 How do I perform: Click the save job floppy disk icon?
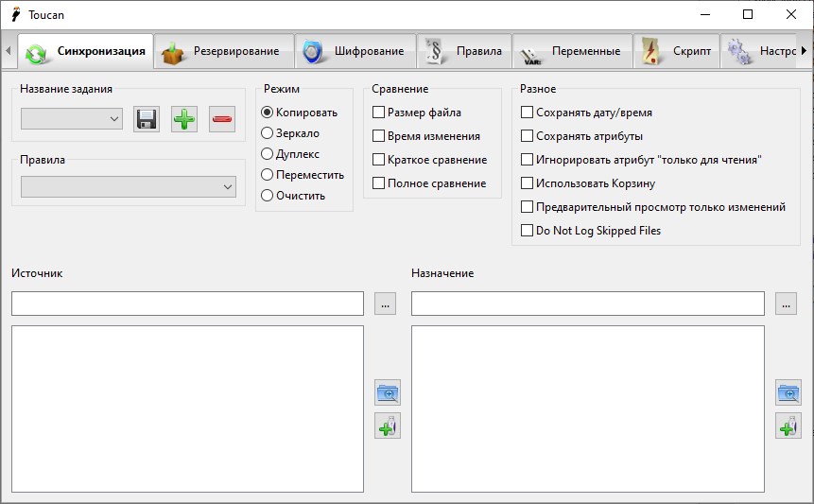point(147,119)
